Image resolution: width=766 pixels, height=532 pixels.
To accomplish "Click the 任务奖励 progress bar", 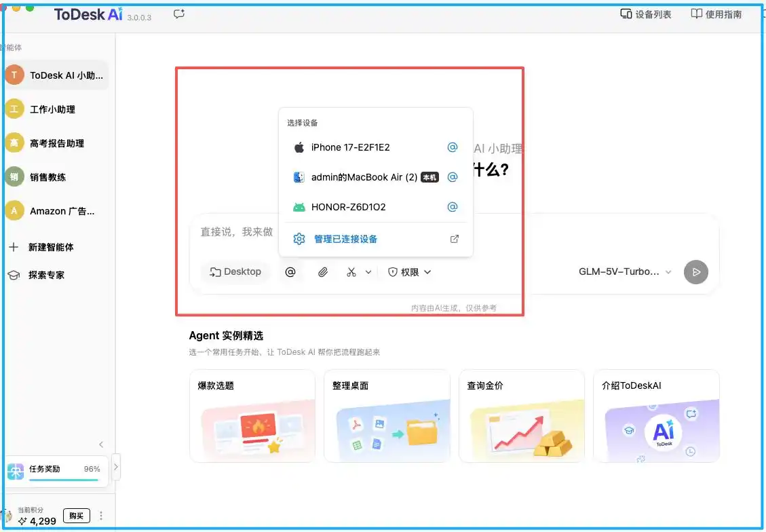I will pyautogui.click(x=64, y=480).
